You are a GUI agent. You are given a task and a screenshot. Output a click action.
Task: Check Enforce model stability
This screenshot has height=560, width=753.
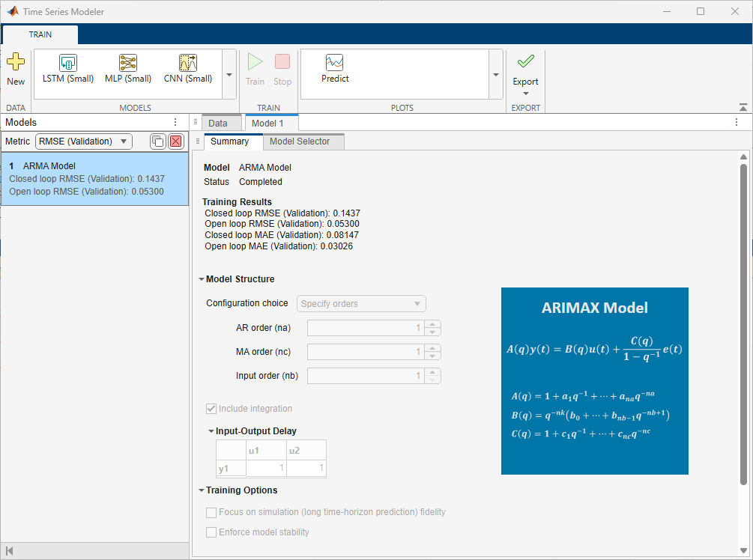coord(211,532)
